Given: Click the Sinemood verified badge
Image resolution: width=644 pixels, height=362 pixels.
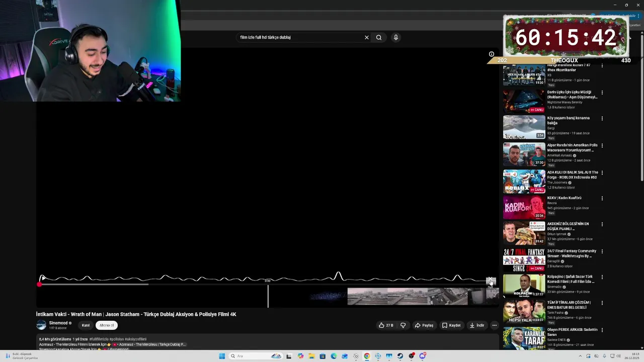Looking at the screenshot, I should [x=70, y=323].
